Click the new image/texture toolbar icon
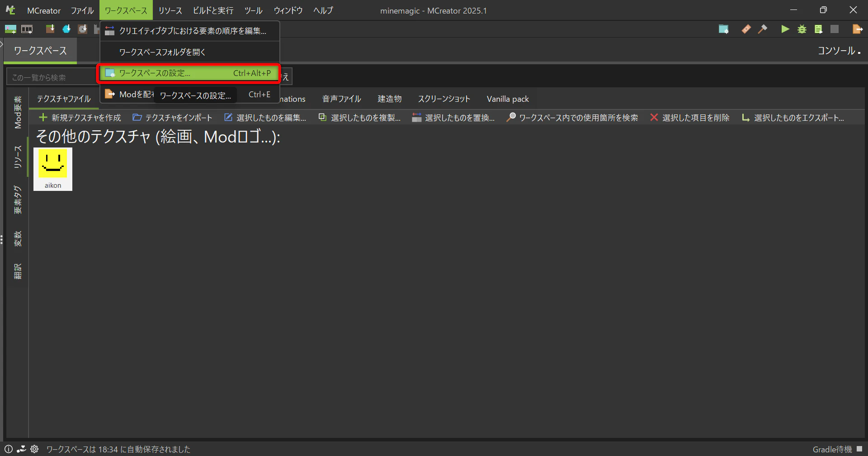 tap(10, 29)
